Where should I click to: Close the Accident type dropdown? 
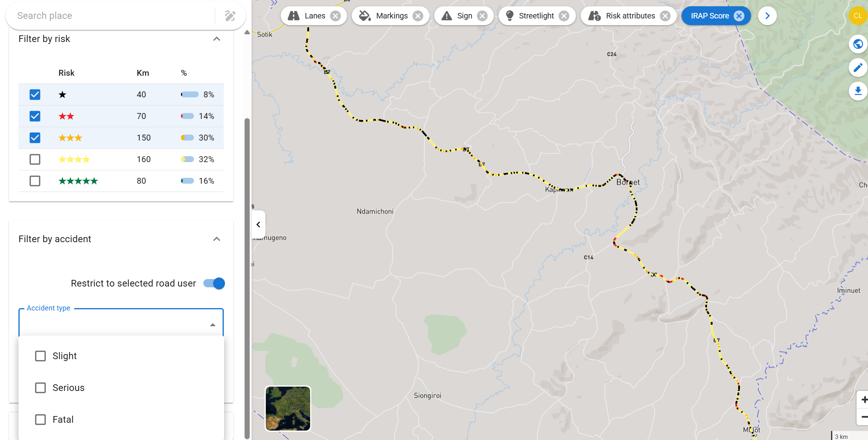[213, 325]
